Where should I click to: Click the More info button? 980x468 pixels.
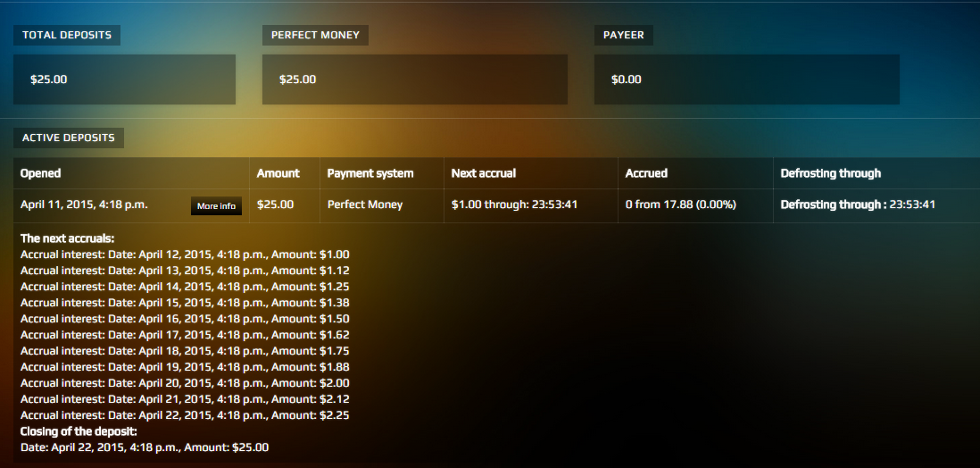click(x=216, y=205)
